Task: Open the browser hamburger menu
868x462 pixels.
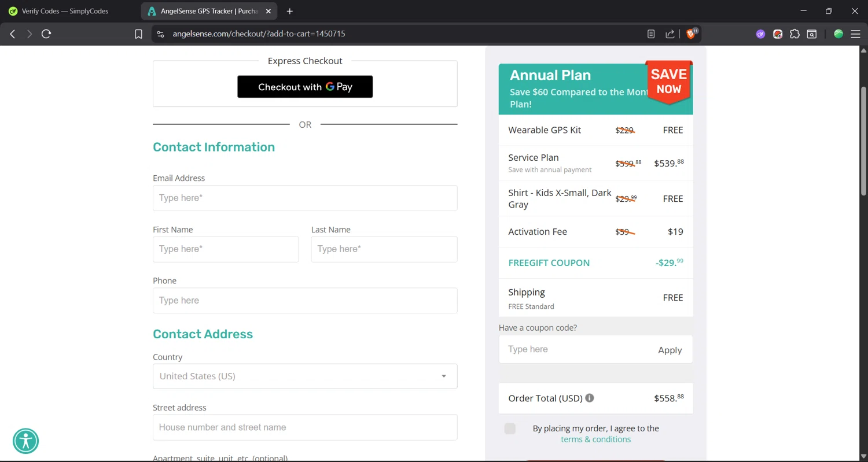Action: point(855,34)
